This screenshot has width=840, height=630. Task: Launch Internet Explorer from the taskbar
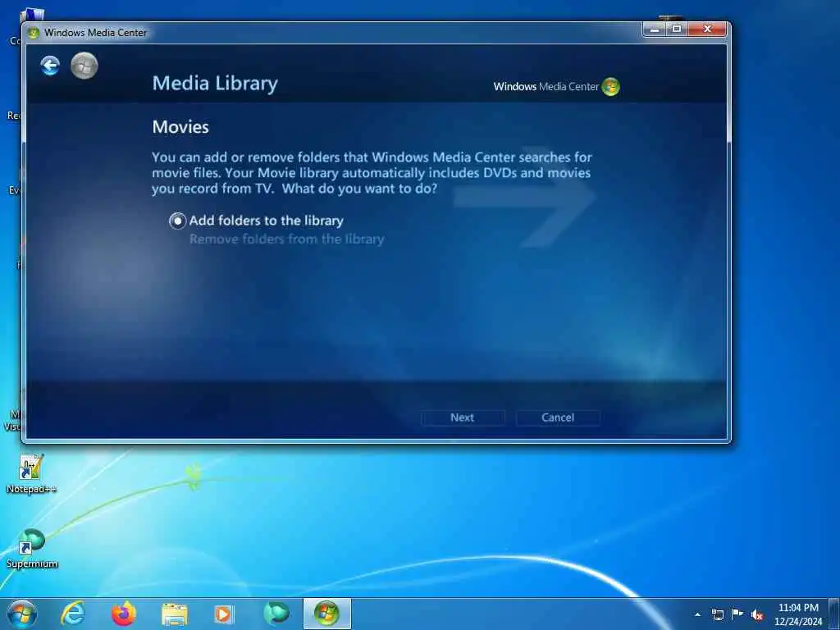click(73, 614)
